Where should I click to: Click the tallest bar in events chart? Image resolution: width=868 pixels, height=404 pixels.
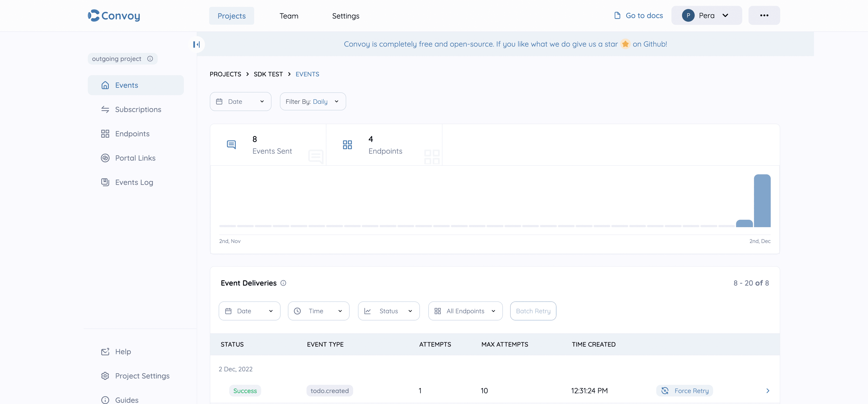click(762, 201)
